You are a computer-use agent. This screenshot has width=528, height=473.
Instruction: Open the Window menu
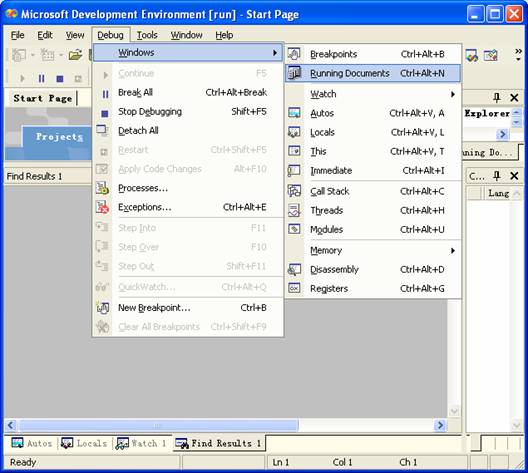(186, 35)
